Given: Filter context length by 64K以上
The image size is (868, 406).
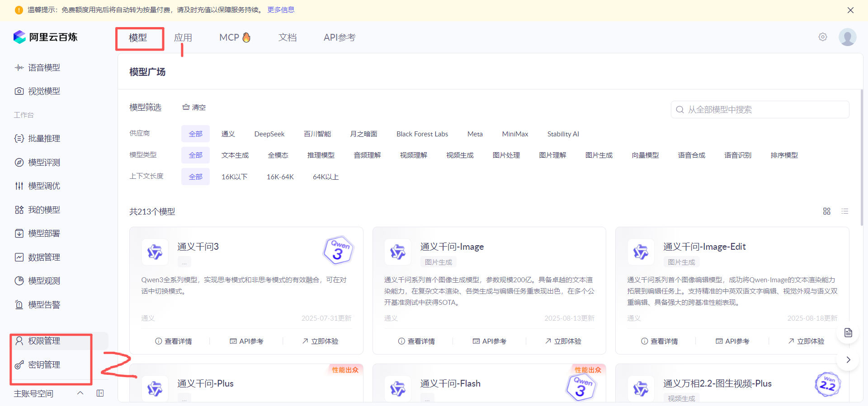Looking at the screenshot, I should click(326, 177).
